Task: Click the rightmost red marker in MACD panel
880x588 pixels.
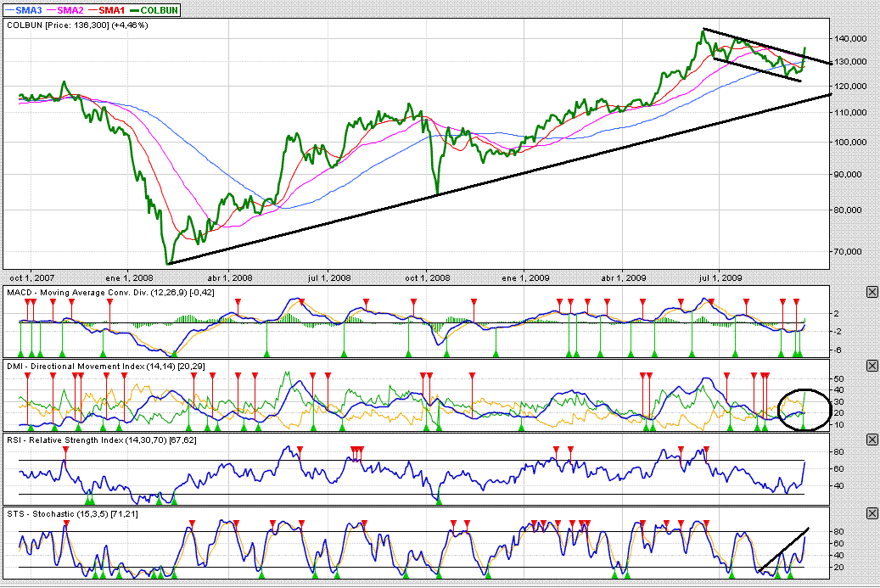Action: coord(796,302)
